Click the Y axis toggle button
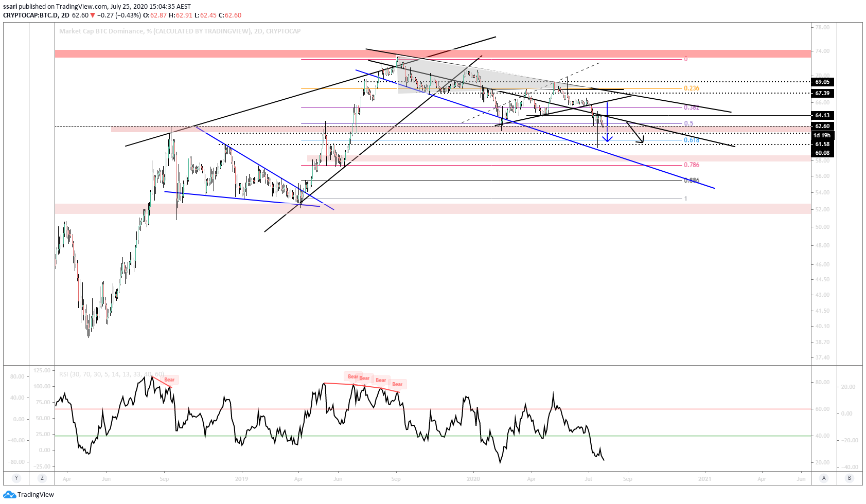This screenshot has width=866, height=504. pos(16,478)
